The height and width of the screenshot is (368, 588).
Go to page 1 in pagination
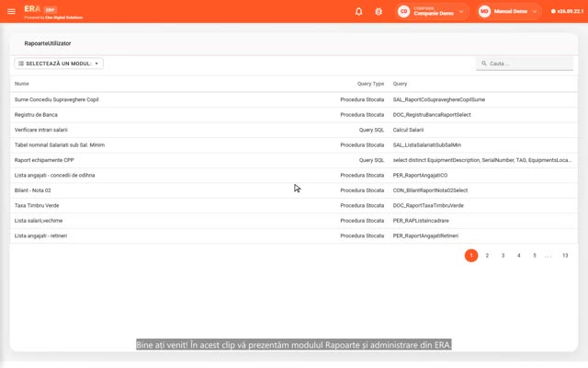(471, 256)
